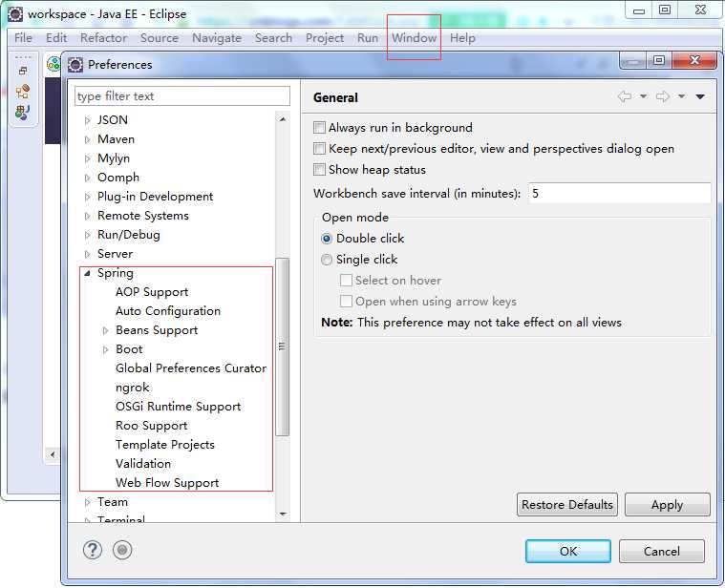
Task: Open the Refactor menu
Action: [x=103, y=38]
